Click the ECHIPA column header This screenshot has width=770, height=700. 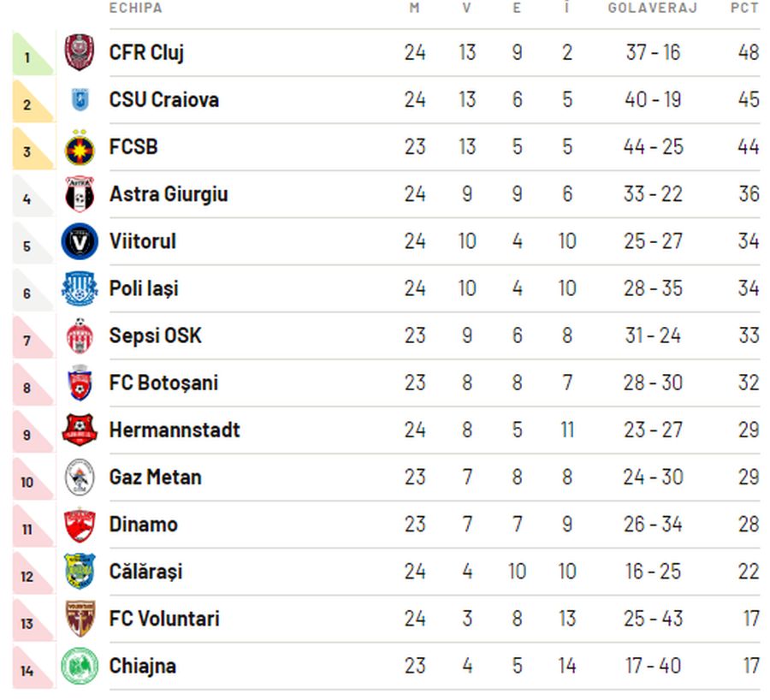coord(135,9)
